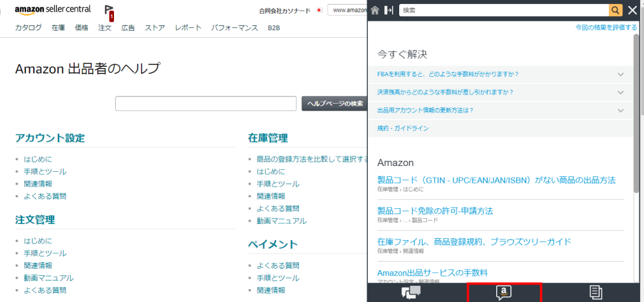Open the 広告 menu
Screen dimensions: 644x302
click(128, 28)
